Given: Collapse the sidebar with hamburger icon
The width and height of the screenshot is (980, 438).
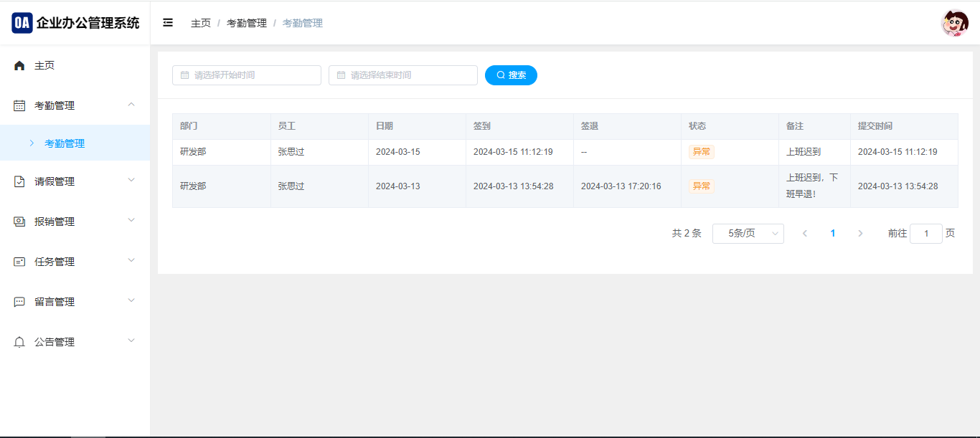Looking at the screenshot, I should click(x=168, y=23).
